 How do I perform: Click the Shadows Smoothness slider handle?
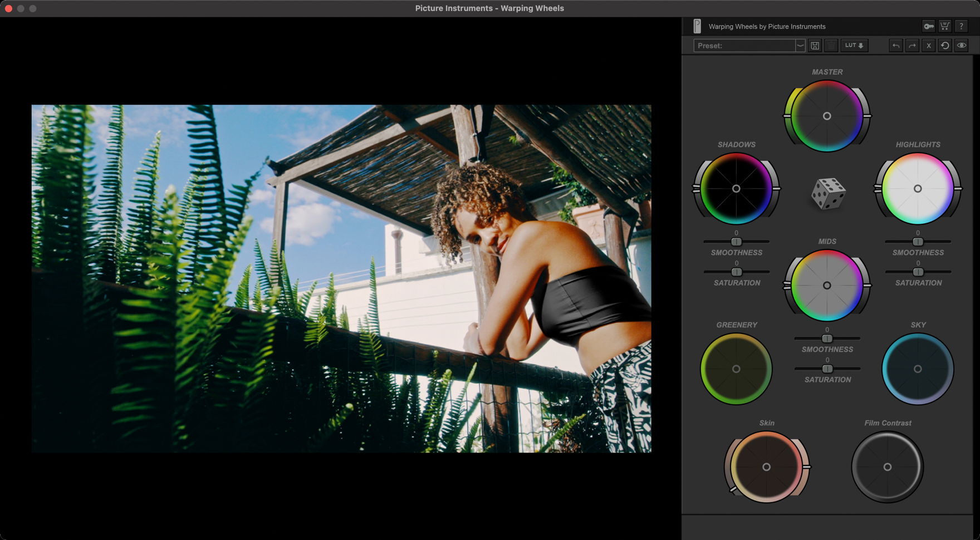[736, 242]
